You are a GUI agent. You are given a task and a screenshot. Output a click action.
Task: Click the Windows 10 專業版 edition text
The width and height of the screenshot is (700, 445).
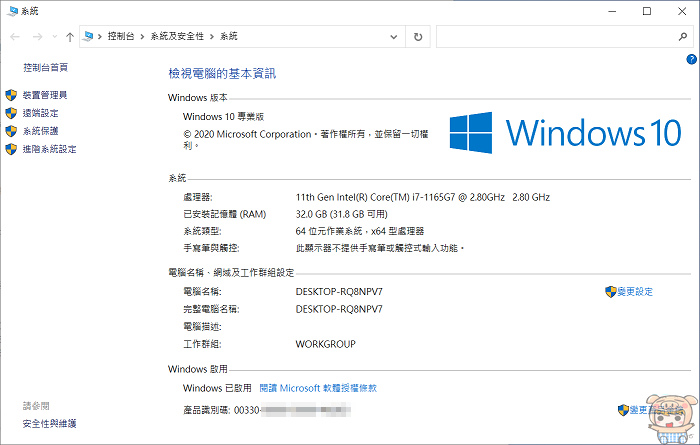tap(223, 116)
